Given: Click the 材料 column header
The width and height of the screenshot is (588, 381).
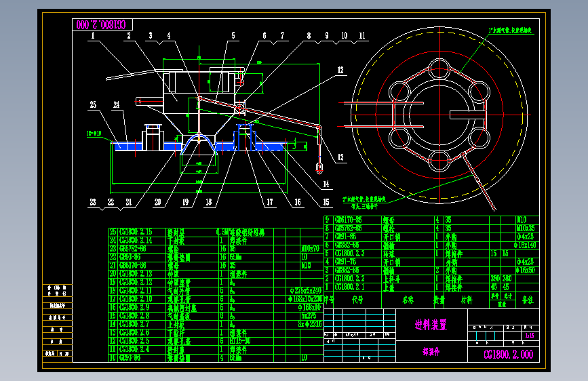Looking at the screenshot, I should pyautogui.click(x=467, y=300).
